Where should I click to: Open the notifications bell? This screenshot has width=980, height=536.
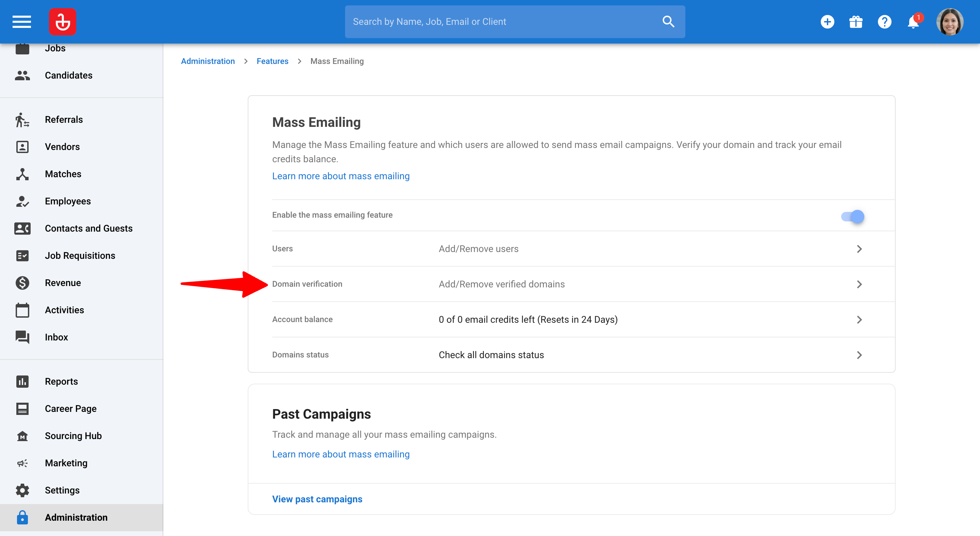[x=913, y=22]
